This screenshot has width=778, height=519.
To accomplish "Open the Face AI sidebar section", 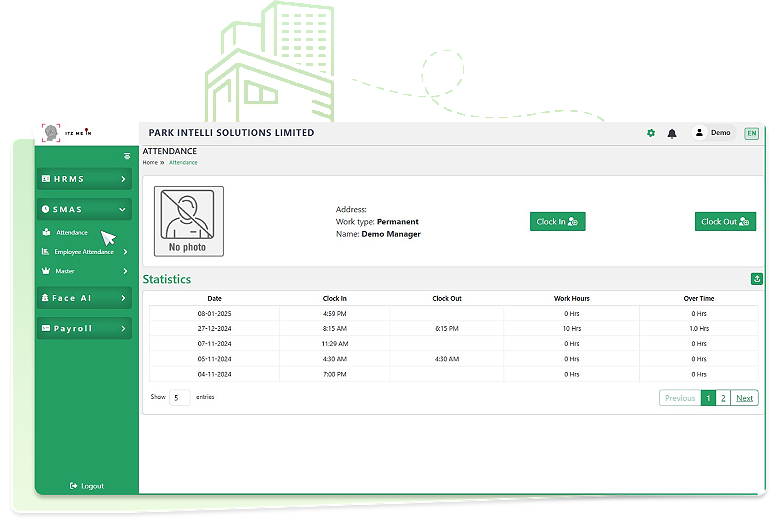I will [x=84, y=298].
